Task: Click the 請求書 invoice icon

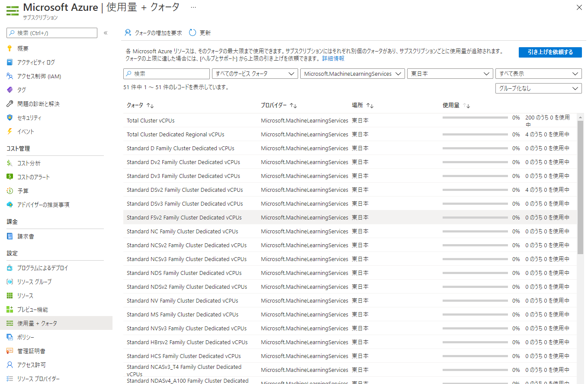Action: 10,236
